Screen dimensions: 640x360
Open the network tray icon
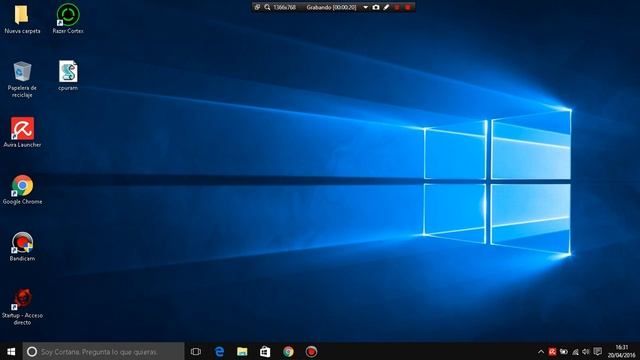(x=575, y=351)
